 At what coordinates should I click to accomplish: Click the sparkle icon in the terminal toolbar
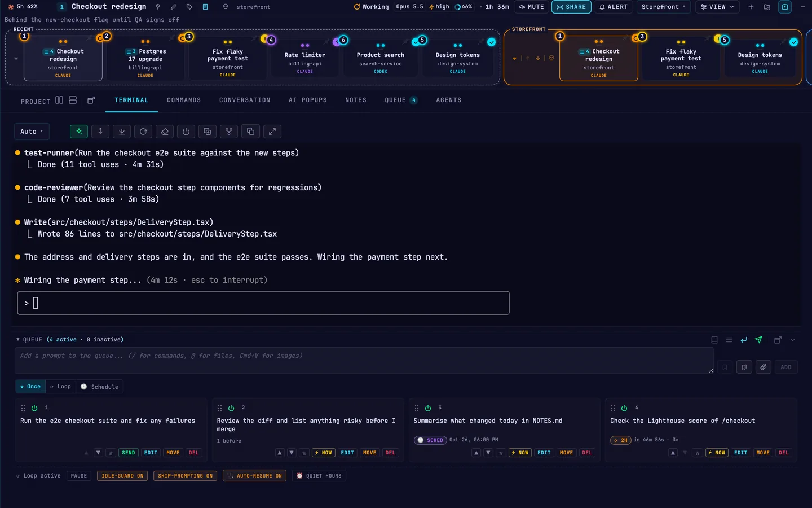click(79, 132)
